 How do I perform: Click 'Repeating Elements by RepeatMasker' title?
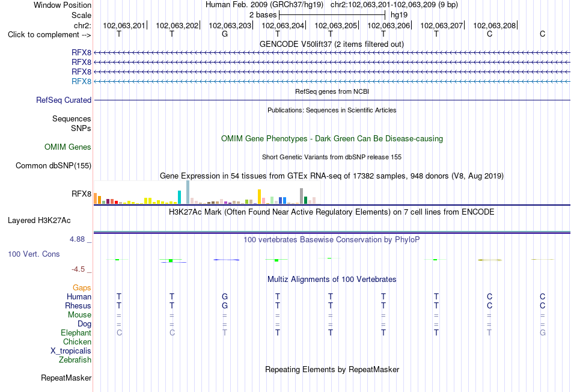pos(332,369)
